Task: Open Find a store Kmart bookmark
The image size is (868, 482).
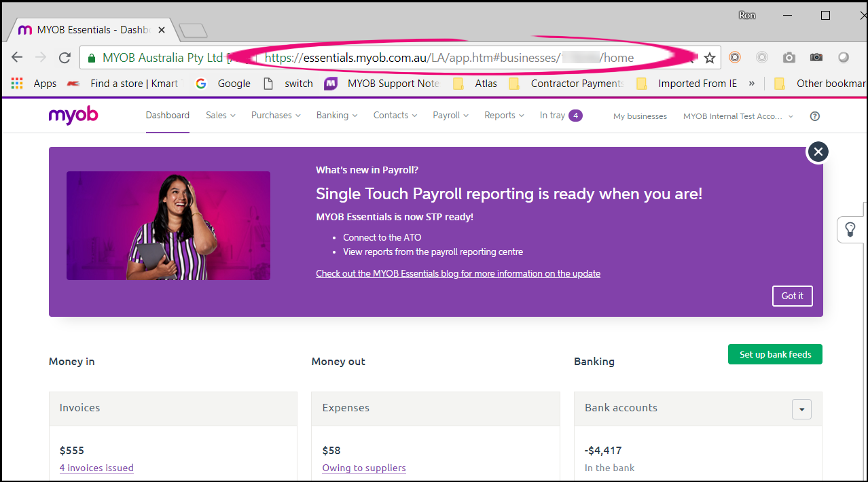Action: click(x=123, y=84)
